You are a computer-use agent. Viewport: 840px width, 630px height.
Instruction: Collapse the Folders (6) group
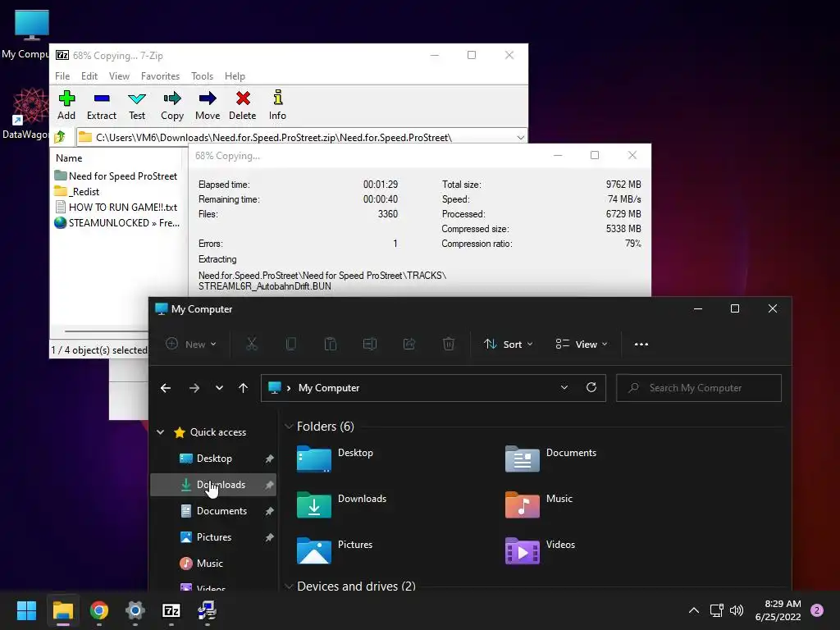[289, 427]
